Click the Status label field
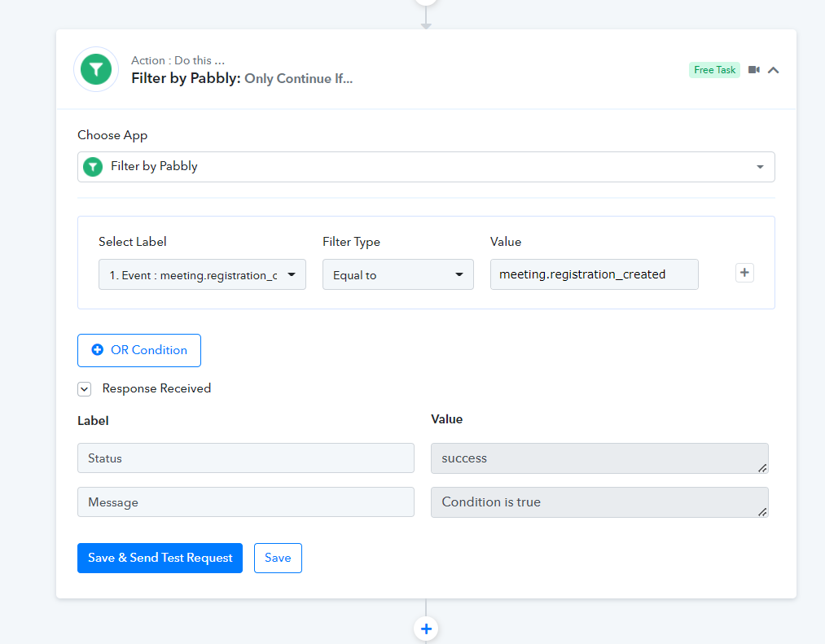 (246, 458)
